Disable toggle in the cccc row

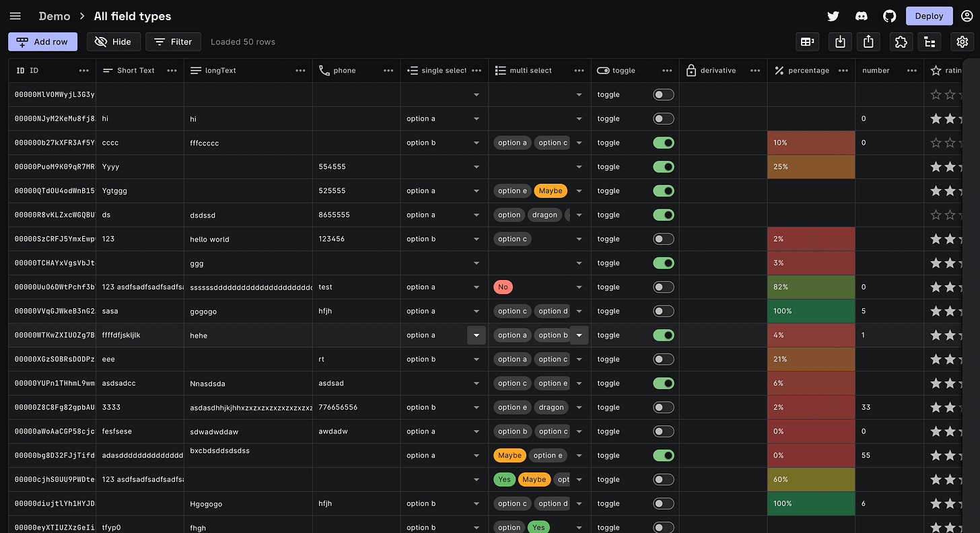(x=663, y=143)
